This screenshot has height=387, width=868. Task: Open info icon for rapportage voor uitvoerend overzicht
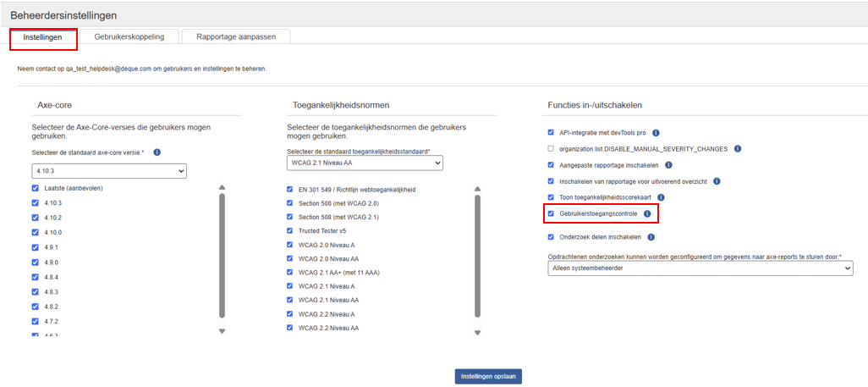[717, 181]
